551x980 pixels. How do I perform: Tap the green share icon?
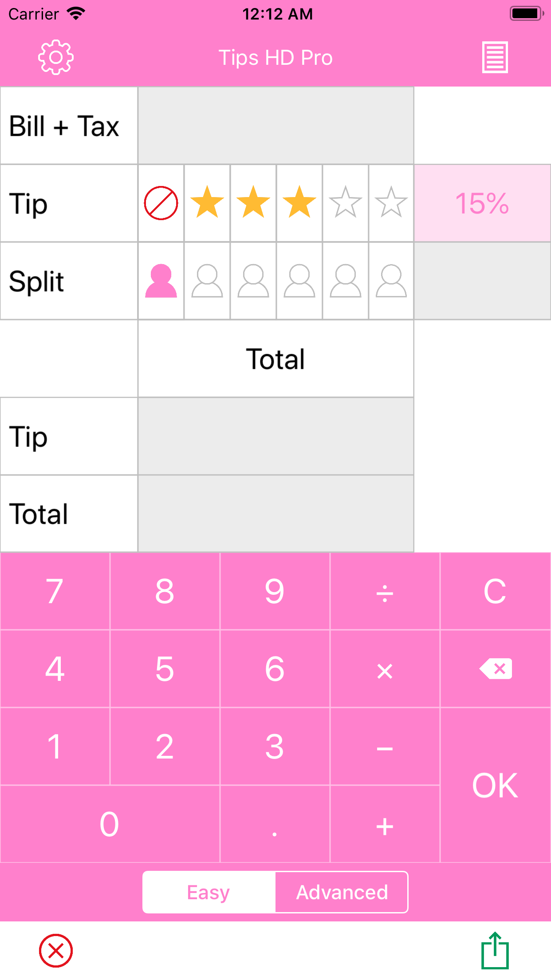[x=495, y=951]
